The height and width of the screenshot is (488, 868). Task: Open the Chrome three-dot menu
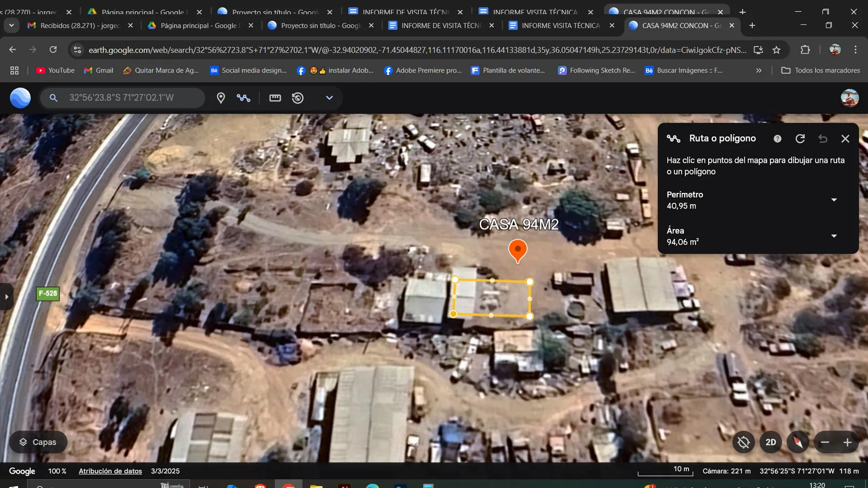coord(856,49)
